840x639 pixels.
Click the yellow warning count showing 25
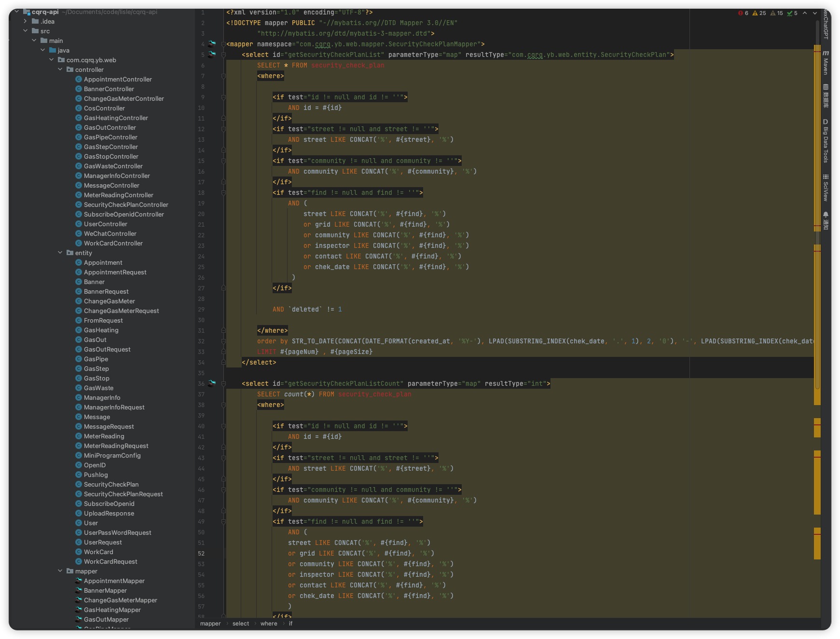(x=759, y=13)
